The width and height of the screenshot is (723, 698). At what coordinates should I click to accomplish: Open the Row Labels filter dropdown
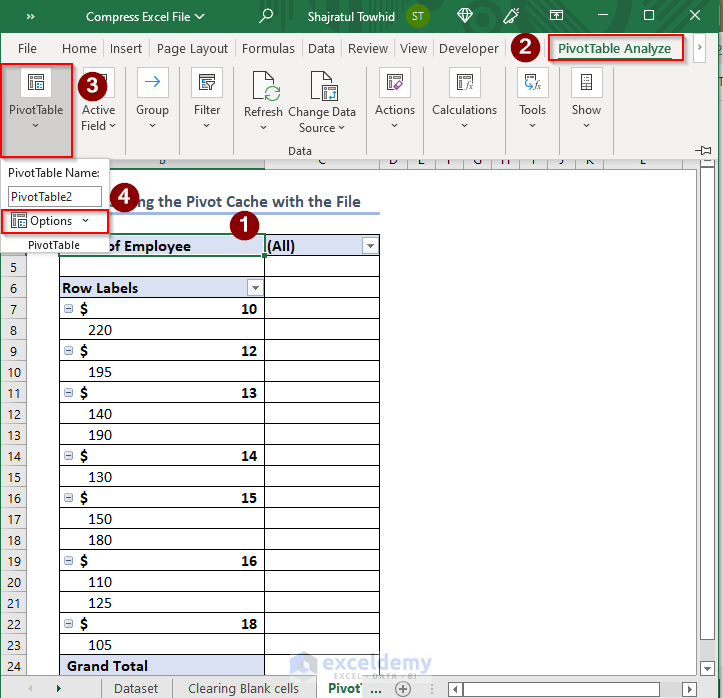pos(255,288)
